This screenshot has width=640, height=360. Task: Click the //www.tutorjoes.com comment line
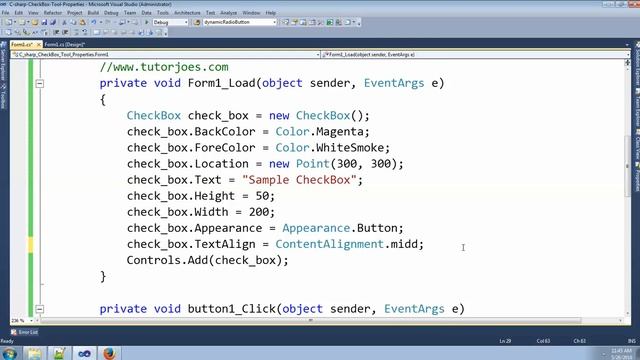164,67
